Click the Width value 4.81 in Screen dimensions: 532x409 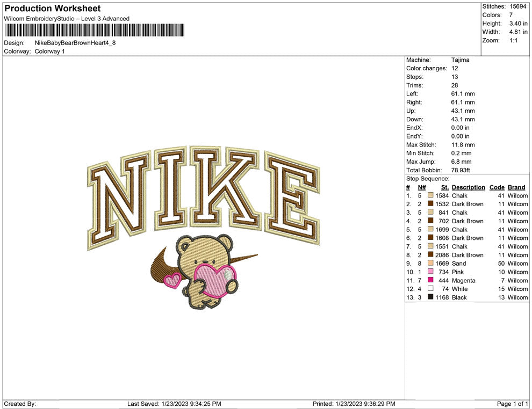click(x=518, y=32)
